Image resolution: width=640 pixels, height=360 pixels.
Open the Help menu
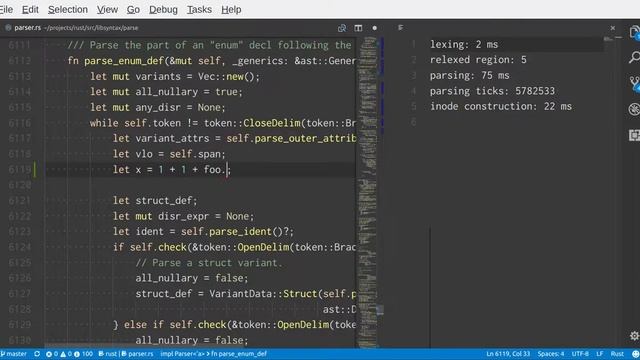tap(231, 9)
